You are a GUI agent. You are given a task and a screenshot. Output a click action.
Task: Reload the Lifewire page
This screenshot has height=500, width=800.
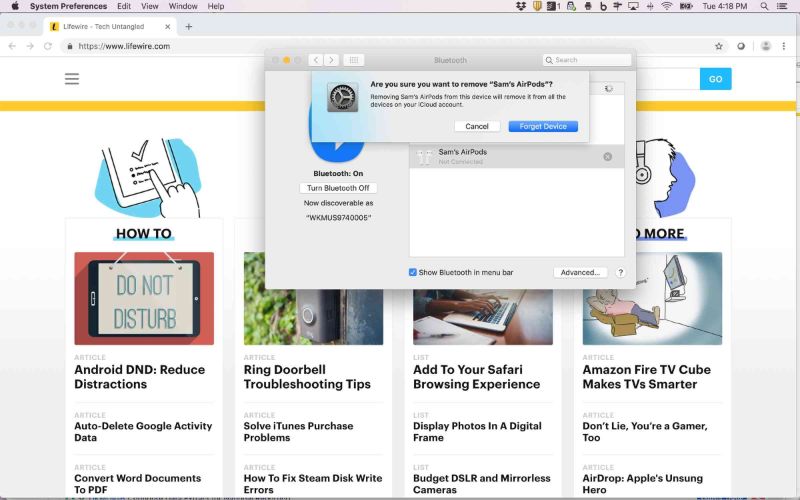click(x=47, y=46)
